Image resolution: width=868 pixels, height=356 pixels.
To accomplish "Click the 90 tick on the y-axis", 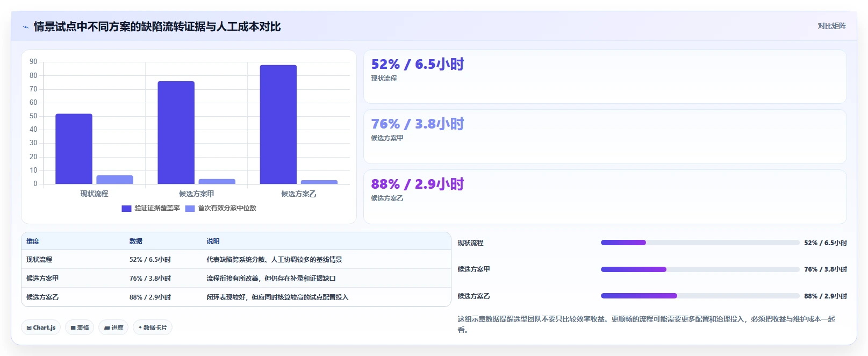I will 33,62.
